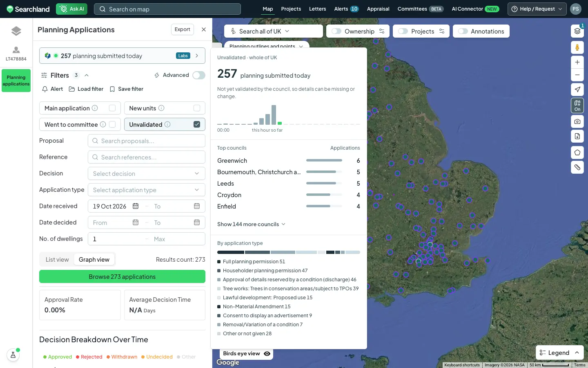
Task: Toggle the map labels On button
Action: [x=577, y=105]
